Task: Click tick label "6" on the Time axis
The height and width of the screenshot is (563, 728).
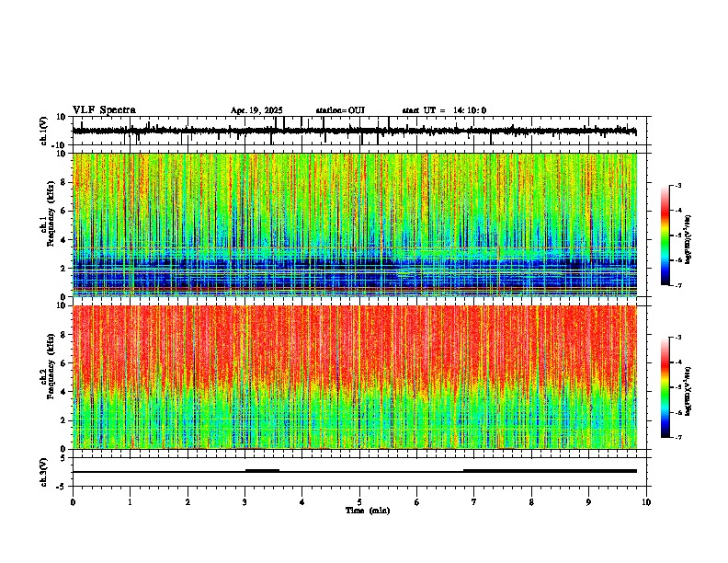Action: point(416,502)
